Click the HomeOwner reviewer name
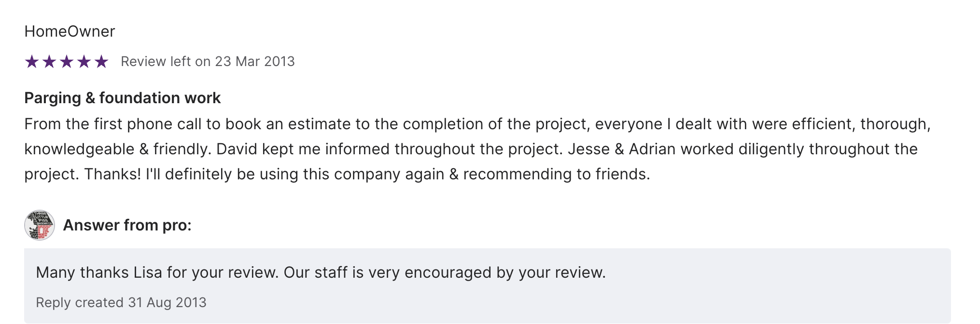The height and width of the screenshot is (324, 980). (70, 31)
